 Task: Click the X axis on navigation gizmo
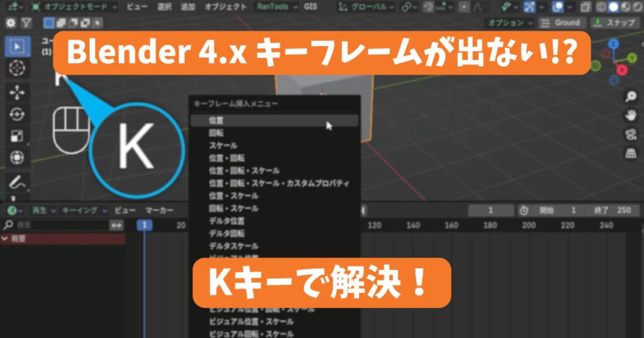622,70
